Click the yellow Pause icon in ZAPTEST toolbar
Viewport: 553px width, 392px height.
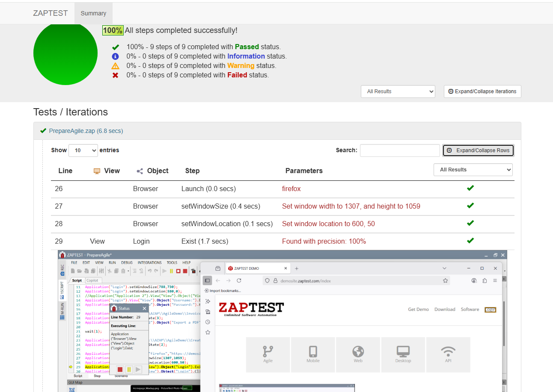point(171,271)
